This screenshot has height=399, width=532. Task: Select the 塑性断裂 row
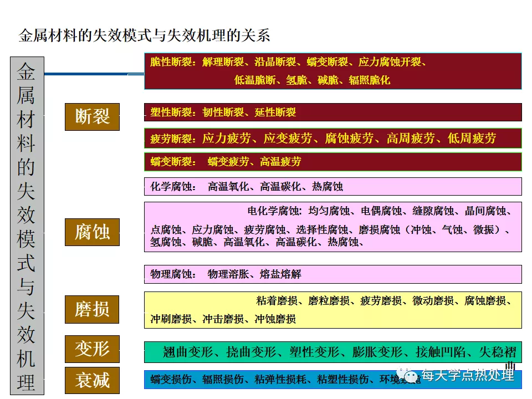click(x=332, y=112)
